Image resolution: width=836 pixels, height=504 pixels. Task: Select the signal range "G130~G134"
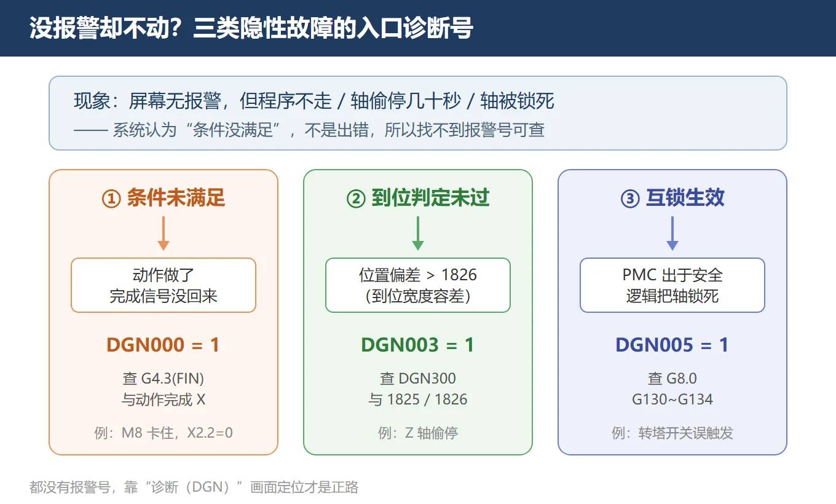coord(672,400)
